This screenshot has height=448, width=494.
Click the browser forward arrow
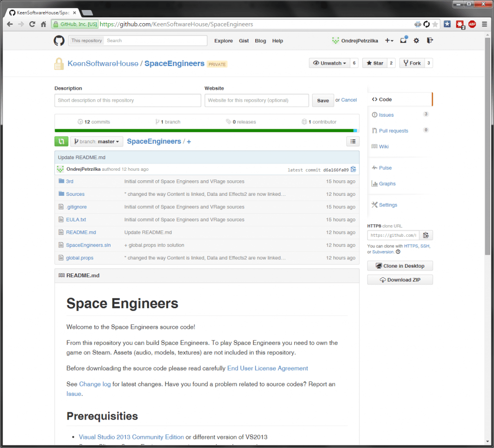(x=21, y=24)
